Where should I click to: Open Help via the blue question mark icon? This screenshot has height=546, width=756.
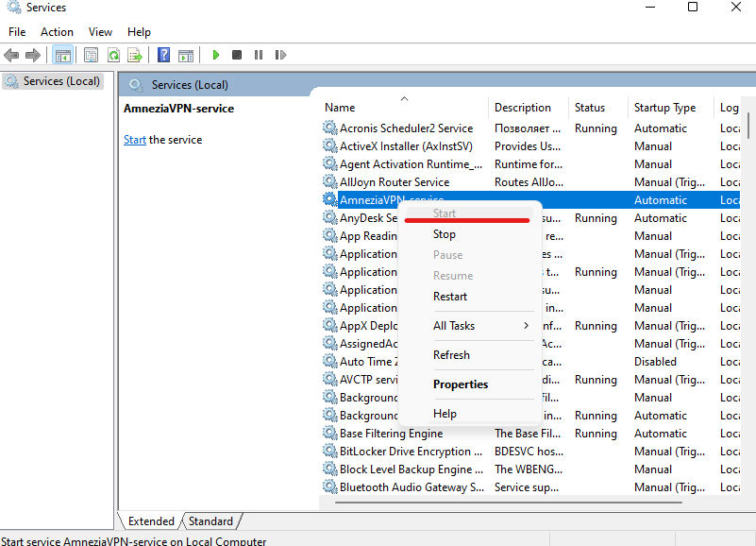[163, 56]
